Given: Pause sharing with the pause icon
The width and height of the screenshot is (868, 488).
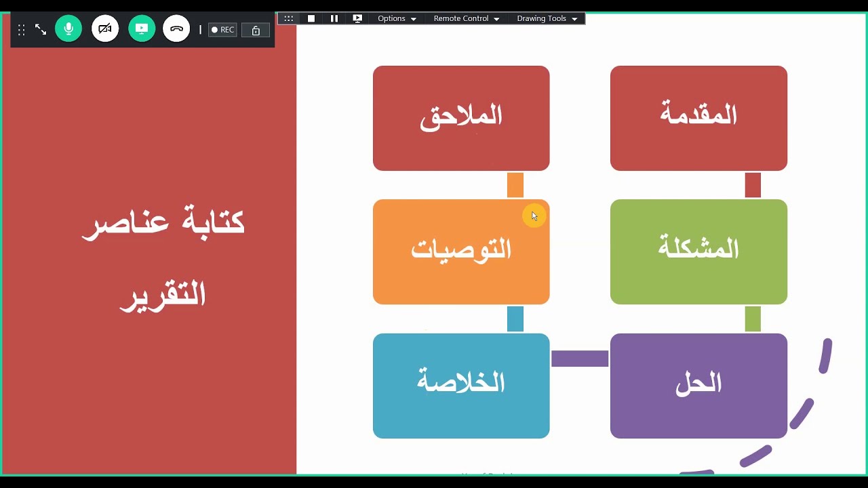Looking at the screenshot, I should [334, 18].
